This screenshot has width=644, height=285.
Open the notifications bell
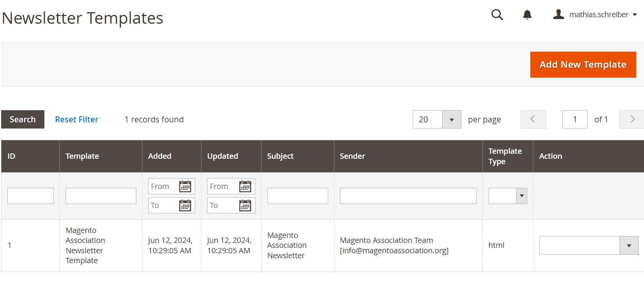click(527, 15)
